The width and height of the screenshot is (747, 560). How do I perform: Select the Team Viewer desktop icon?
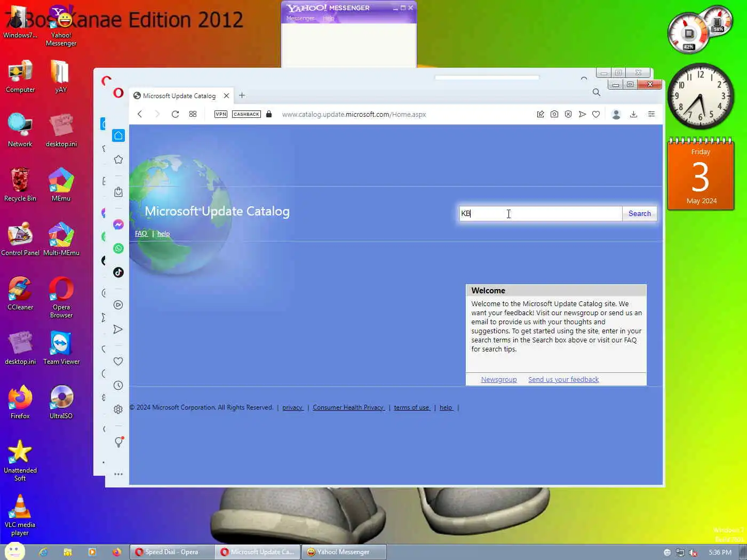(61, 348)
